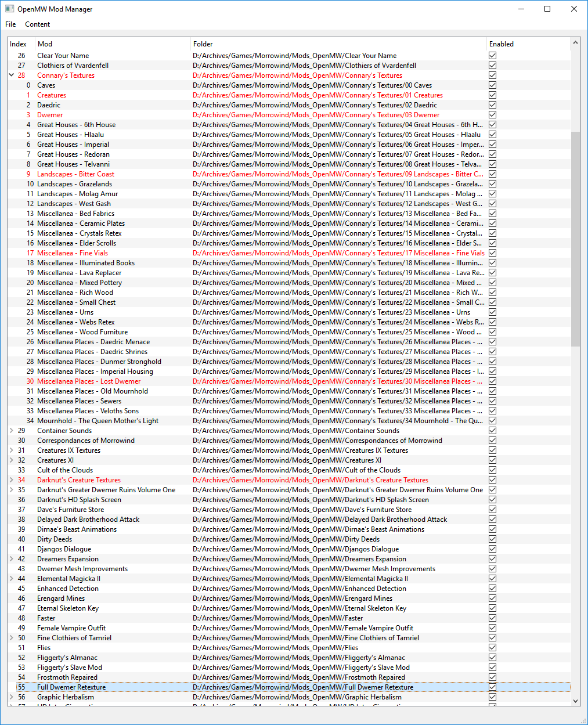Click the folder path for Flies

[276, 648]
